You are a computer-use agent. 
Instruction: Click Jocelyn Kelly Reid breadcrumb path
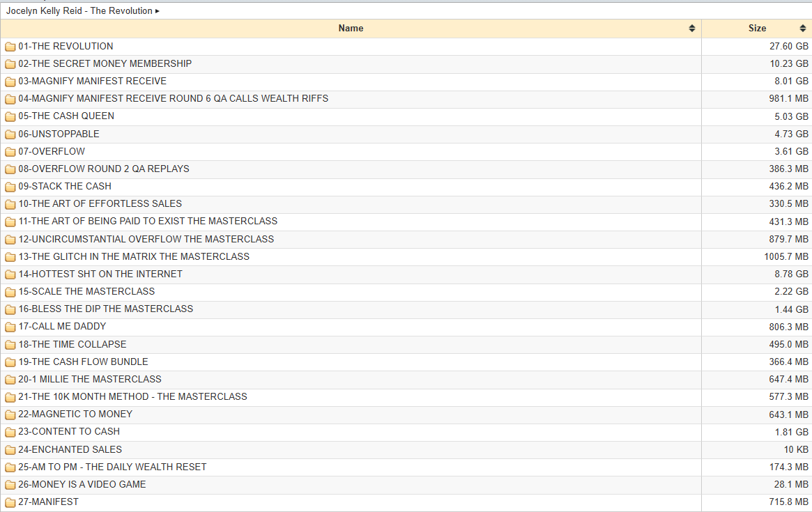point(79,11)
